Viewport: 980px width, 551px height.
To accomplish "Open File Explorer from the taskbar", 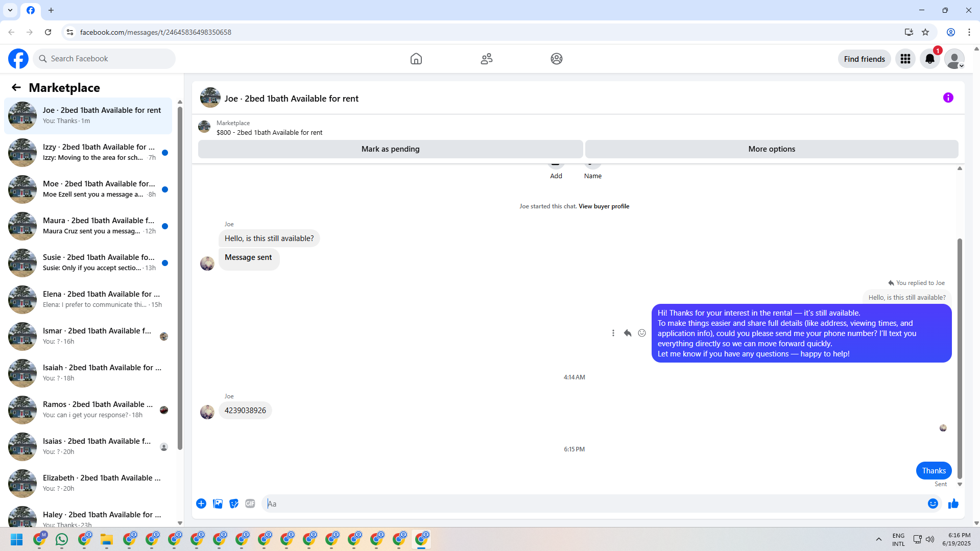I will [107, 539].
